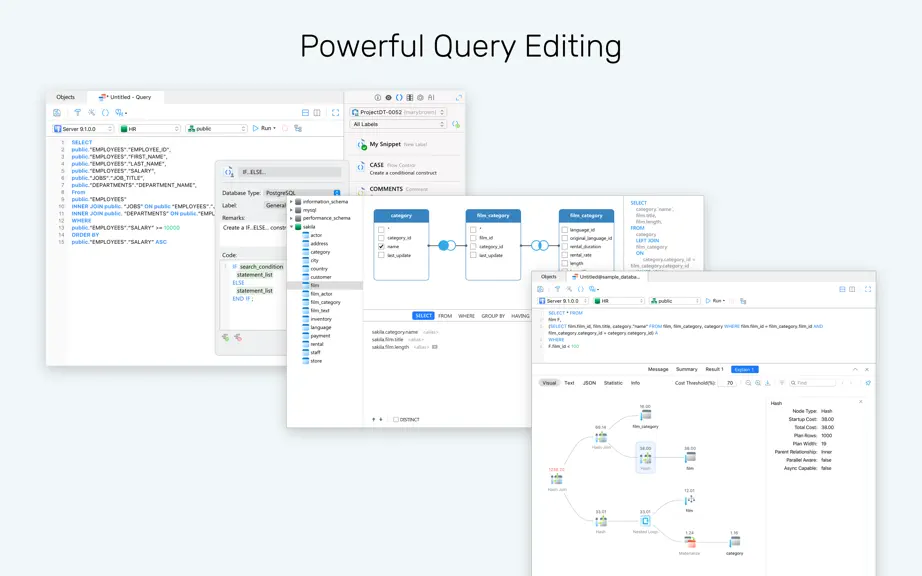Click the export/download icon in Explain toolbar

point(768,383)
